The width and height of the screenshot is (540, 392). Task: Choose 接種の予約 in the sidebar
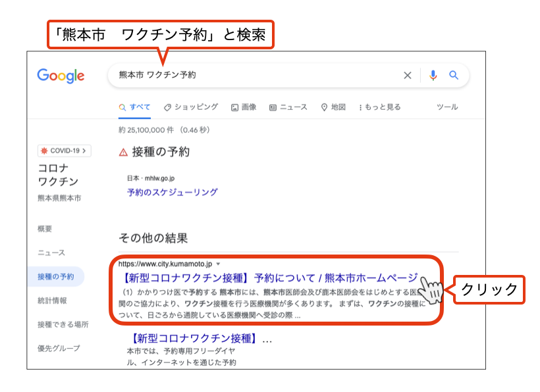[x=56, y=276]
